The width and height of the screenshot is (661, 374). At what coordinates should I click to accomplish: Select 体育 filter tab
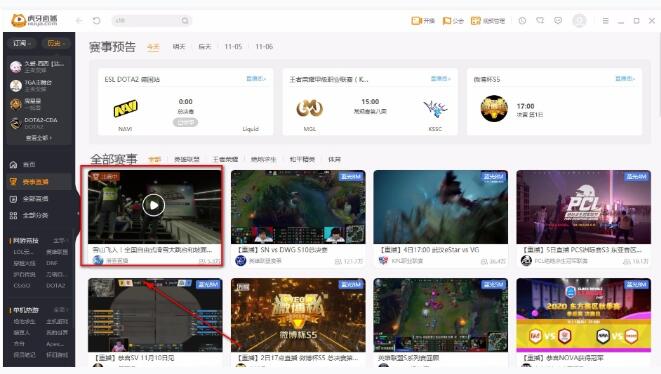[x=334, y=159]
